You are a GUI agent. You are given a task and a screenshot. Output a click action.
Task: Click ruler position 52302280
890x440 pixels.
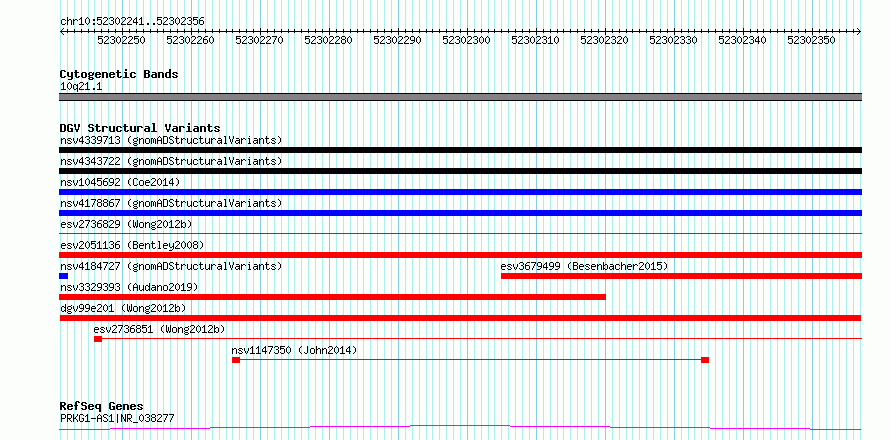pyautogui.click(x=329, y=40)
